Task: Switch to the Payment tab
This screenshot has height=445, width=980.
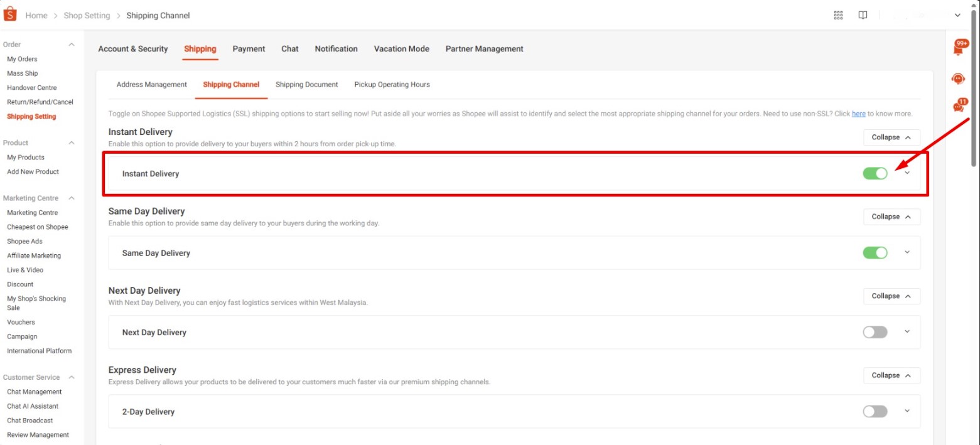Action: click(x=249, y=48)
